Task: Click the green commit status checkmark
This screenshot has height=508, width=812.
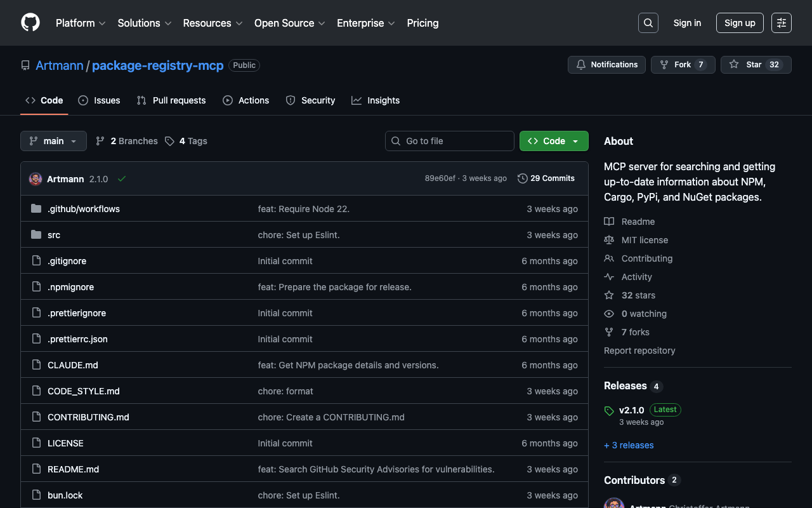Action: click(x=122, y=179)
